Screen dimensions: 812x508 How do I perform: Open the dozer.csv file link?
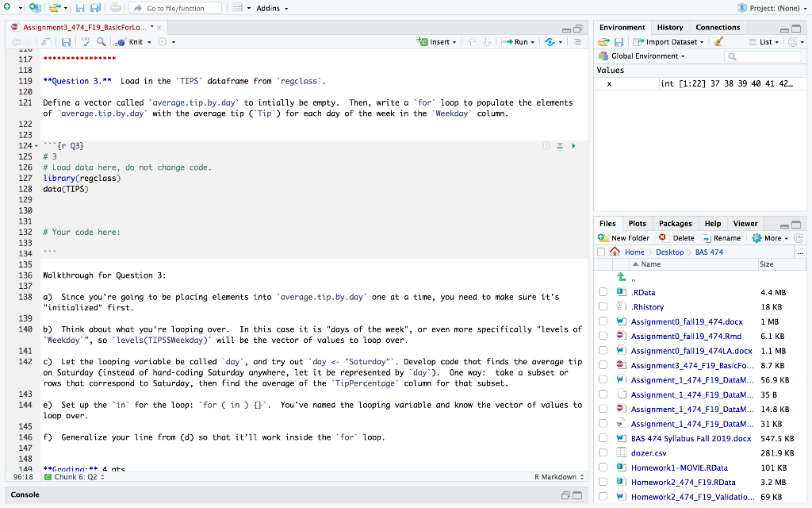coord(649,452)
